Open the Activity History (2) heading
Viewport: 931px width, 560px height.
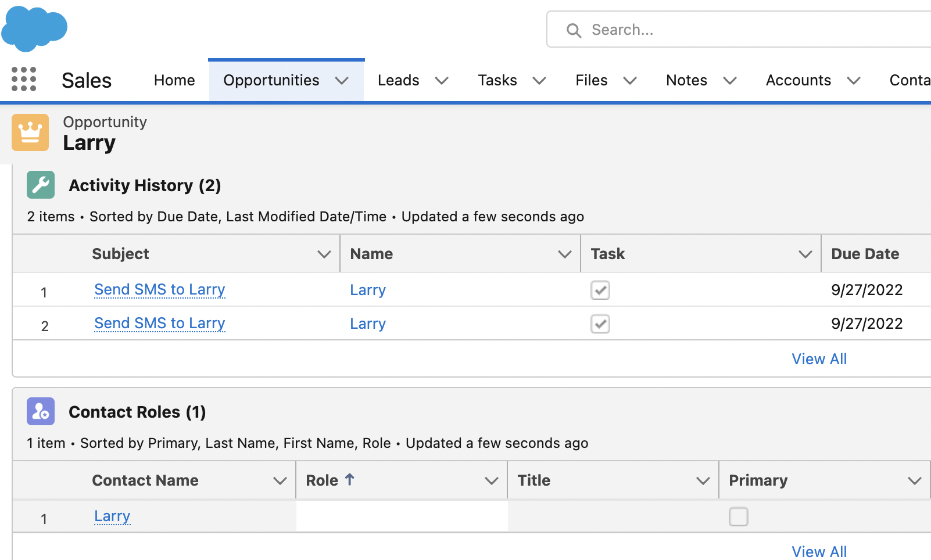(145, 185)
